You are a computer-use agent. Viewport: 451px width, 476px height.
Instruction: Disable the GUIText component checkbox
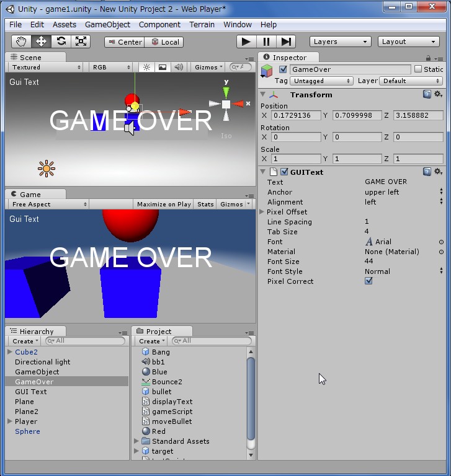(284, 172)
